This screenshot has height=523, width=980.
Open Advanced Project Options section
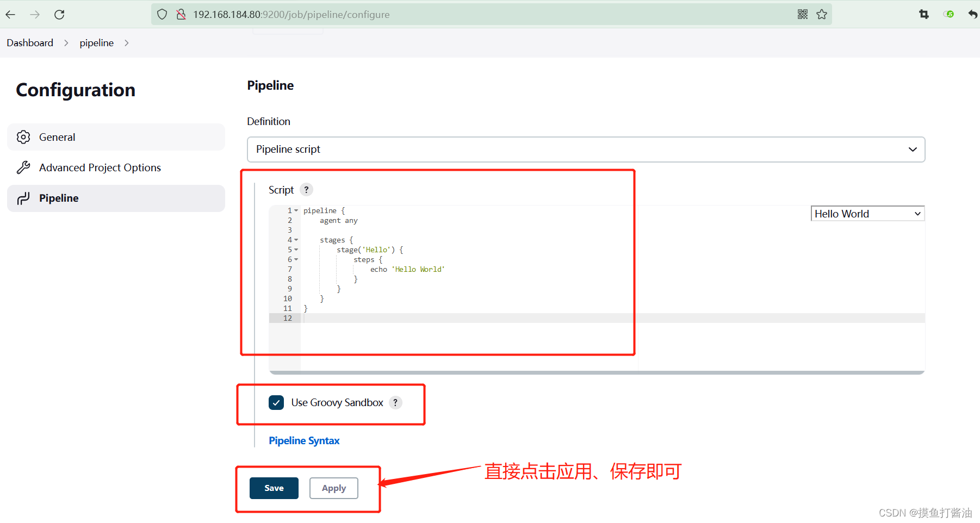pyautogui.click(x=116, y=167)
